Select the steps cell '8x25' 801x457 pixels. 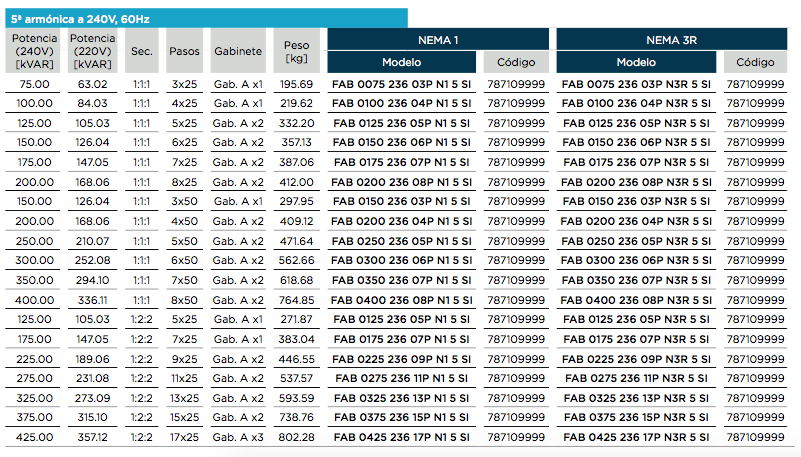point(184,182)
